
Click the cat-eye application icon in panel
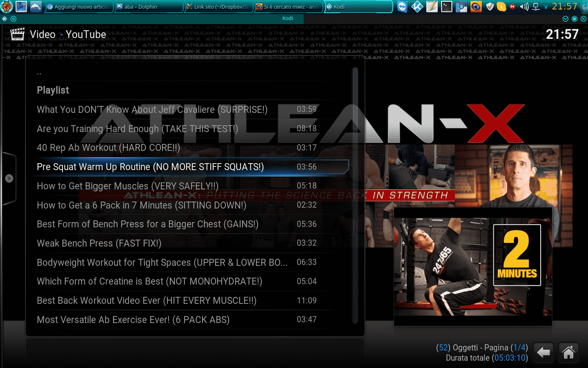point(476,7)
